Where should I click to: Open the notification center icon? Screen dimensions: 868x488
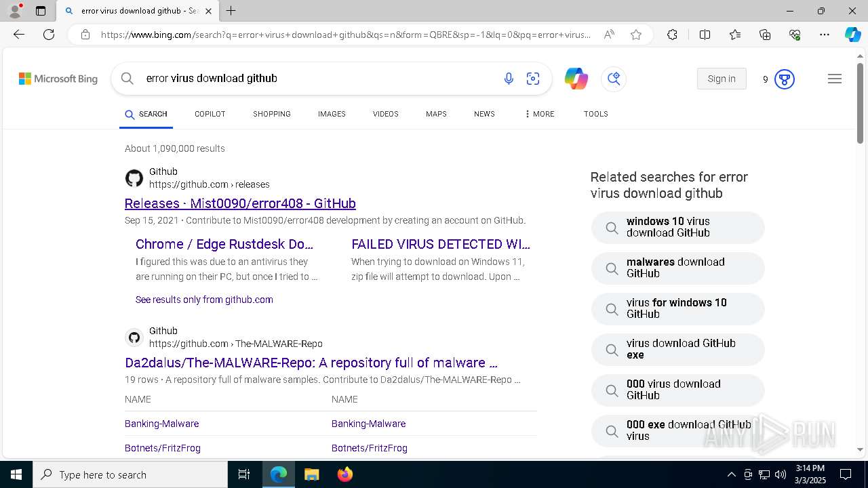[x=846, y=474]
